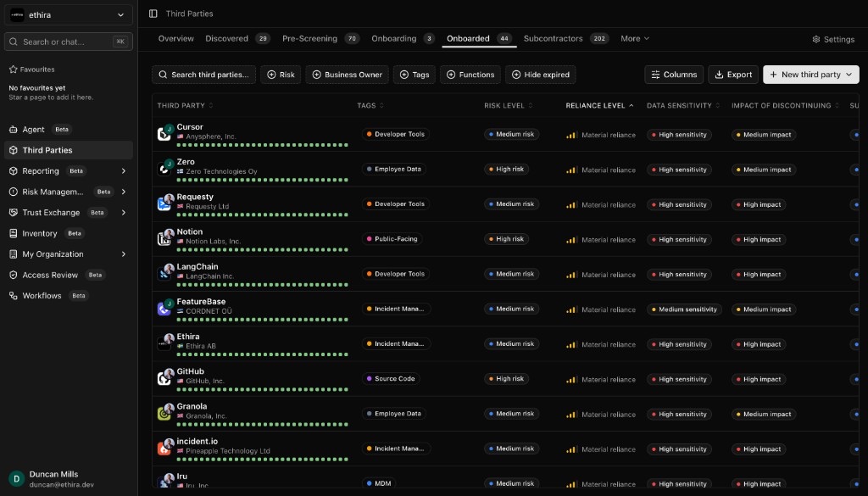Click the Trust Exchange icon
The width and height of the screenshot is (868, 496).
point(14,213)
